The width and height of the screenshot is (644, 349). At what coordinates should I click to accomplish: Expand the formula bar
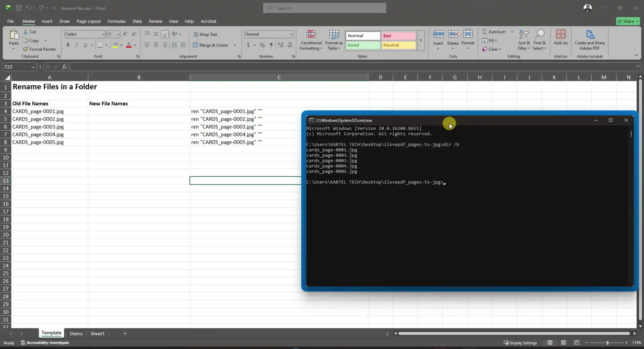(638, 67)
